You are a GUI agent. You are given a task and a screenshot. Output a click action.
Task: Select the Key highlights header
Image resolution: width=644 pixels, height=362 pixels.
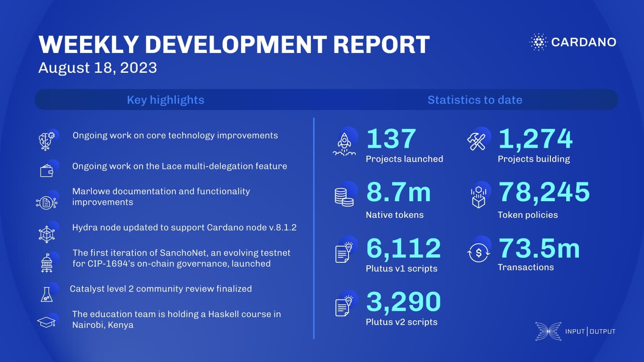(165, 100)
